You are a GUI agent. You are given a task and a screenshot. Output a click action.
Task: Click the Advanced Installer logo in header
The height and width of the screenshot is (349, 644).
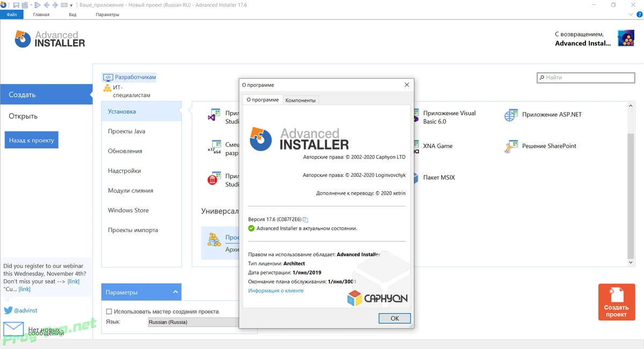coord(49,39)
